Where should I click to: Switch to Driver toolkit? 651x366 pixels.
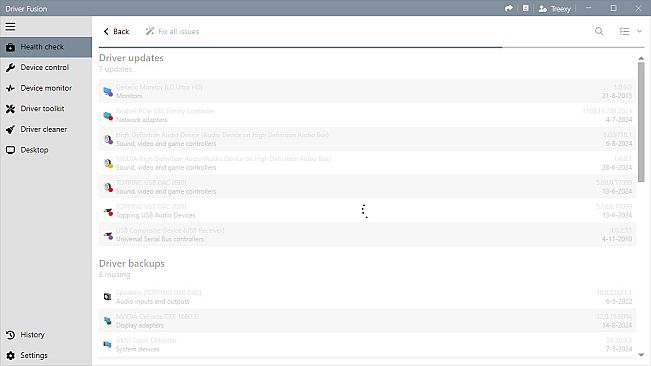(x=46, y=109)
